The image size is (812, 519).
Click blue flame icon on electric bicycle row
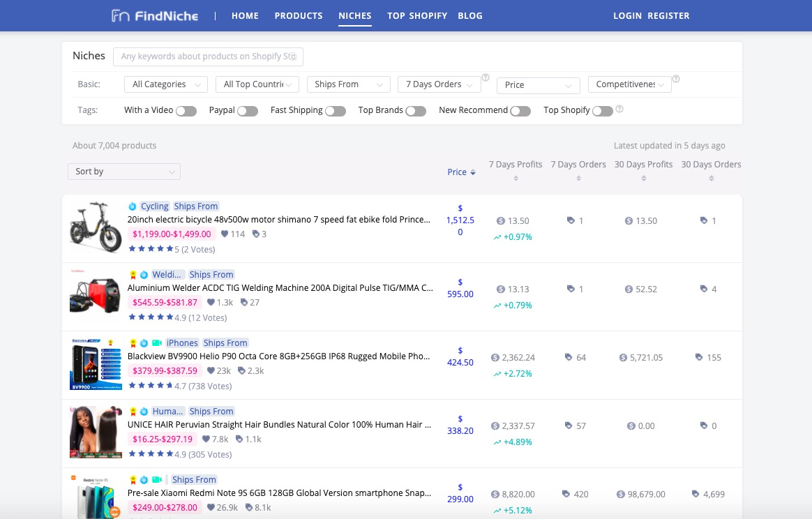133,206
